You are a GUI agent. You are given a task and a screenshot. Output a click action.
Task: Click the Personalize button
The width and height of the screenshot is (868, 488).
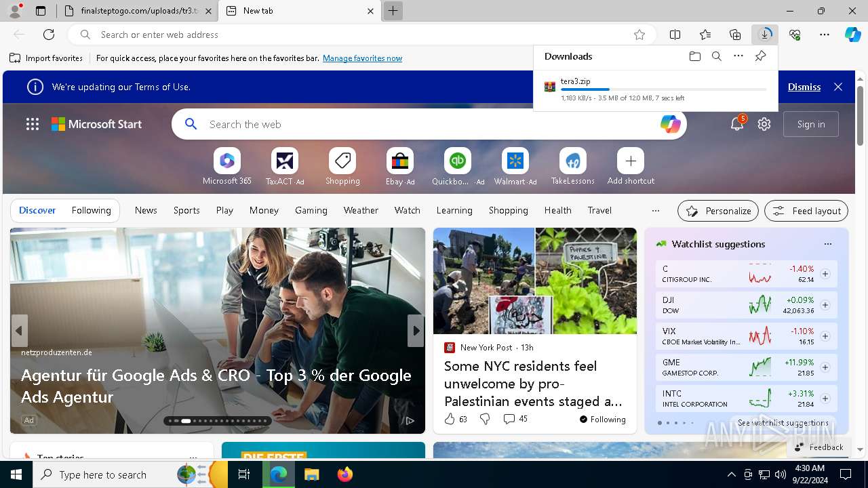click(717, 211)
